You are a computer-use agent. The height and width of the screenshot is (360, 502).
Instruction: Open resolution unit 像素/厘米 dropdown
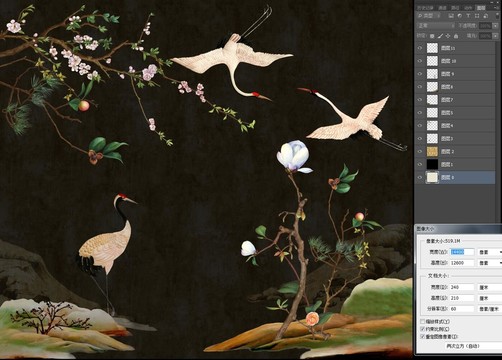[490, 309]
